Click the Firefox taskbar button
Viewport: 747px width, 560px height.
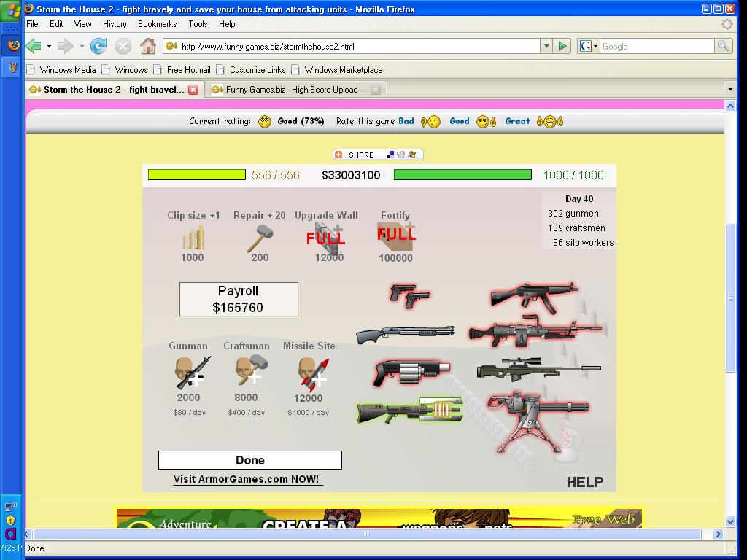tap(12, 45)
